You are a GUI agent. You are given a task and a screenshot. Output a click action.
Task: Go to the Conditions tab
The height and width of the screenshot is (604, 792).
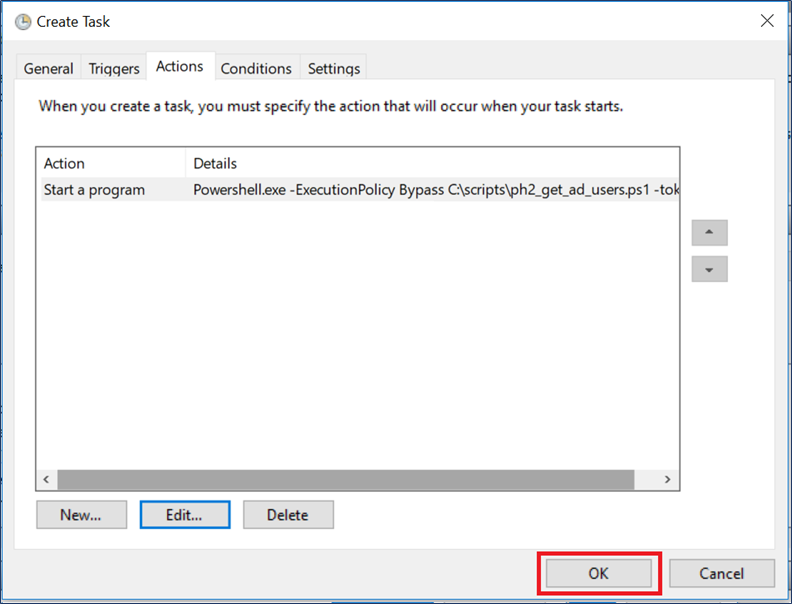pos(256,68)
